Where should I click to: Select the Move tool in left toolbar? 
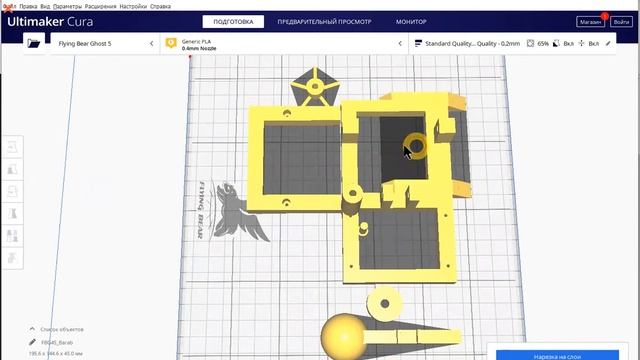click(13, 147)
